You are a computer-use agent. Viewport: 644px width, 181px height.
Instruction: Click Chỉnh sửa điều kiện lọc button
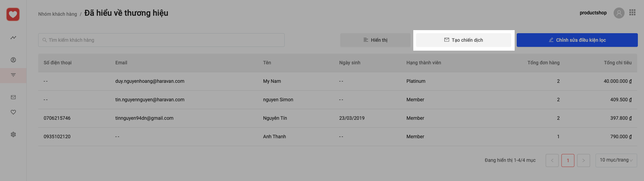pyautogui.click(x=577, y=40)
